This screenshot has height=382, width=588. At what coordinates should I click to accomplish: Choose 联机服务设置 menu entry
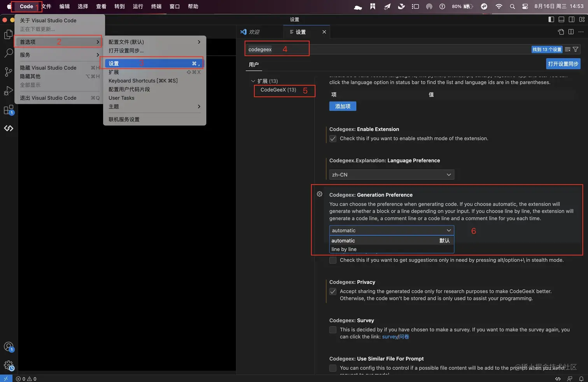(x=154, y=119)
